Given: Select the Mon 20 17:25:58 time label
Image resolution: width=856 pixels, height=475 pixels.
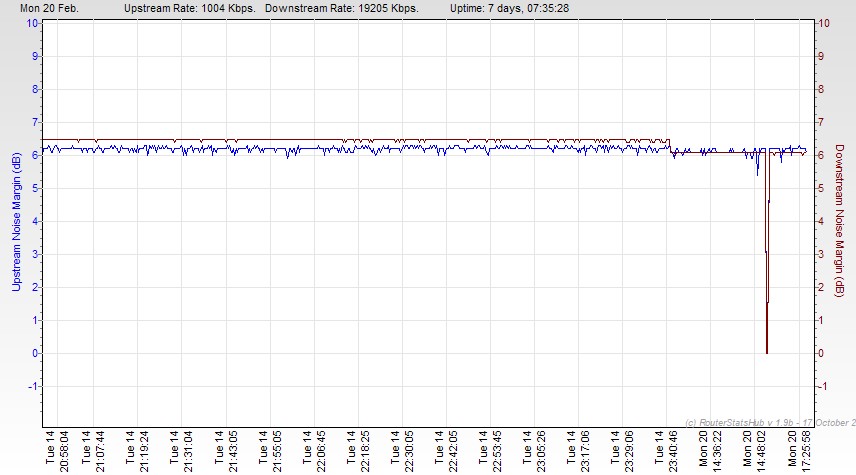Looking at the screenshot, I should (799, 448).
